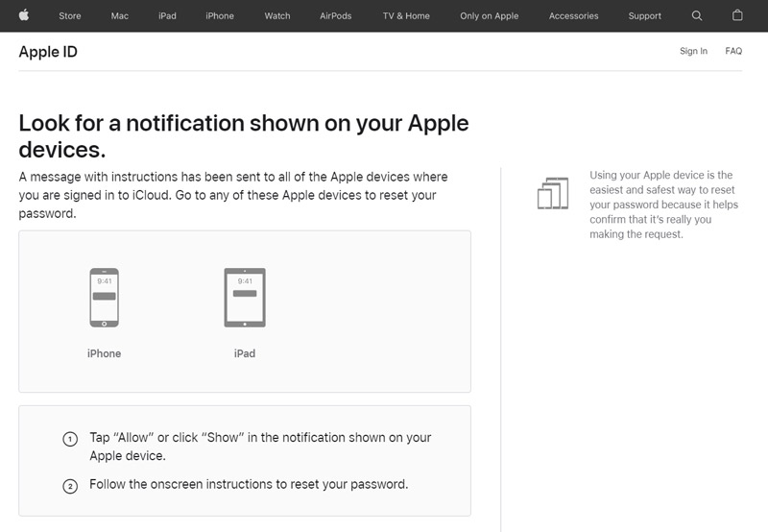Go to iPad in navigation bar

point(167,15)
